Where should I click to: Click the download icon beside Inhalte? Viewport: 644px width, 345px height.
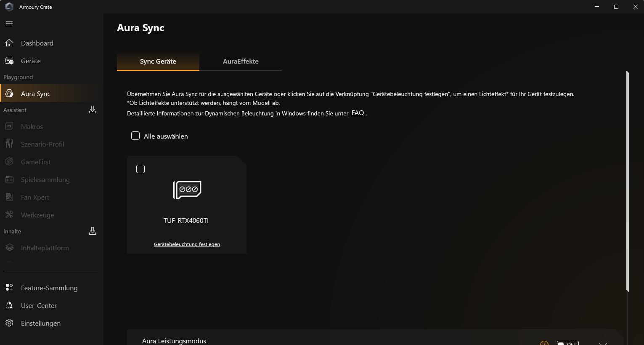click(x=93, y=231)
